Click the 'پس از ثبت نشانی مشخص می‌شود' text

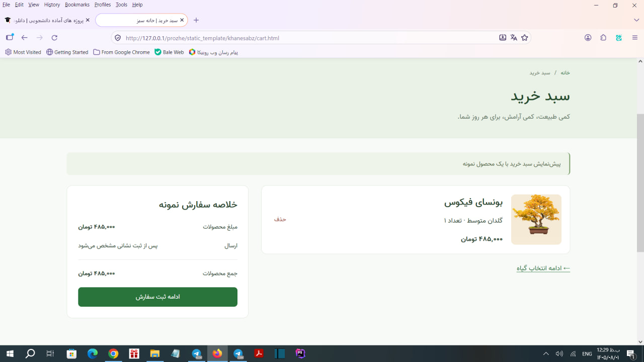click(118, 246)
